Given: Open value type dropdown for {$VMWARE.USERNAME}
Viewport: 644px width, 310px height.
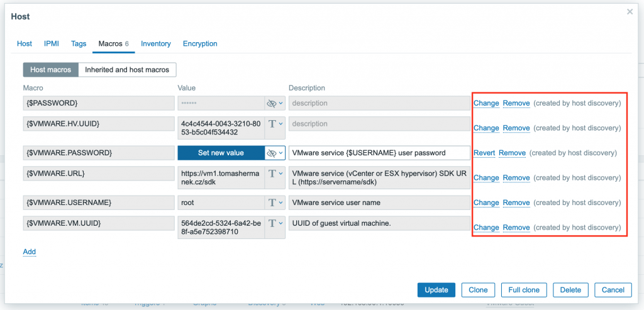Looking at the screenshot, I should [275, 202].
